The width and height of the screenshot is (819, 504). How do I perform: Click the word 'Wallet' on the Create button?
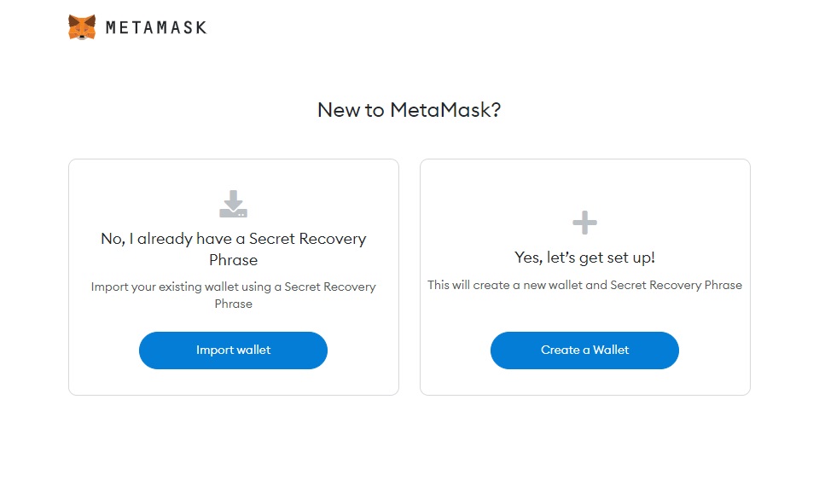point(611,350)
